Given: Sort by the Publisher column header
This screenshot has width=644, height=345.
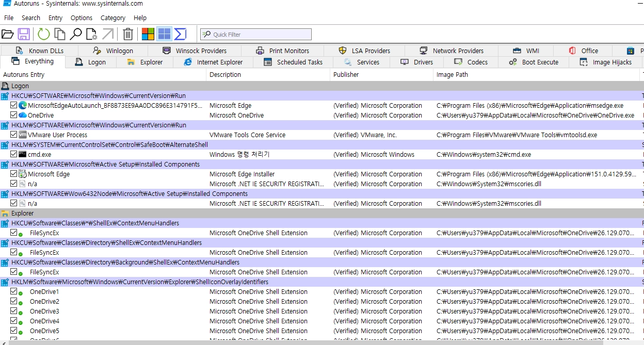Looking at the screenshot, I should click(x=382, y=75).
